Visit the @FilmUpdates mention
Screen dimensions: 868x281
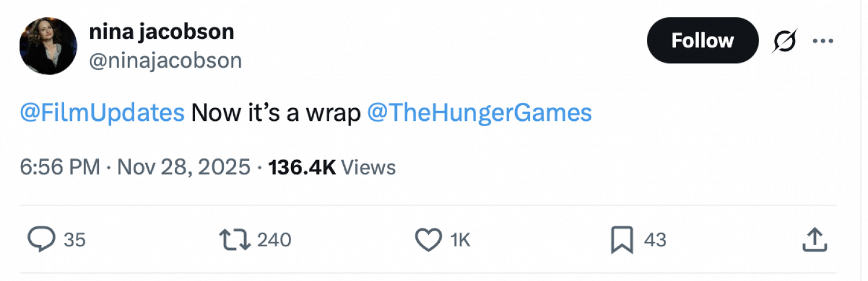coord(102,112)
